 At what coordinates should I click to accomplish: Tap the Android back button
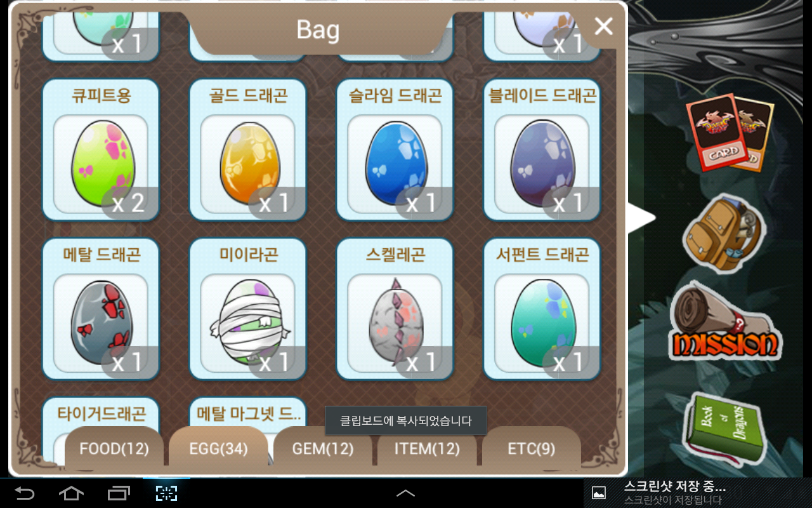[x=24, y=493]
